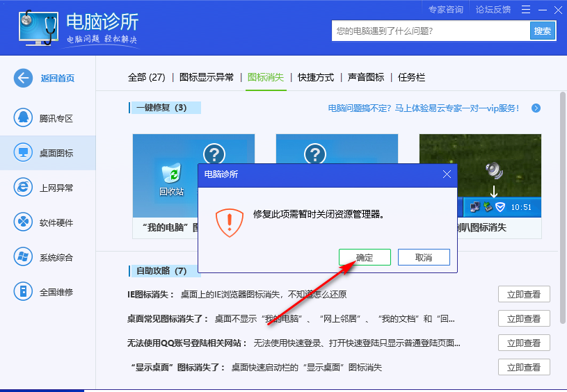
Task: Select the 桌面图标 monitor icon
Action: (x=23, y=153)
